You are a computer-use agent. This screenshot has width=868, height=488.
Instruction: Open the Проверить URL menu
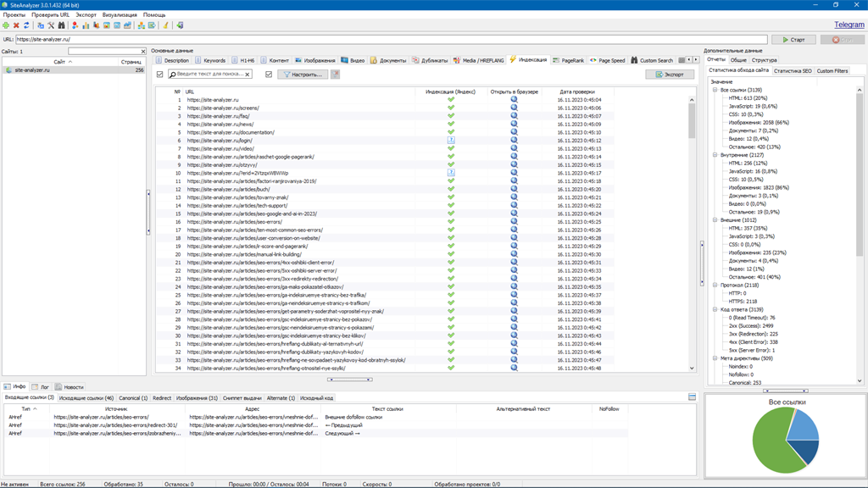(x=50, y=15)
